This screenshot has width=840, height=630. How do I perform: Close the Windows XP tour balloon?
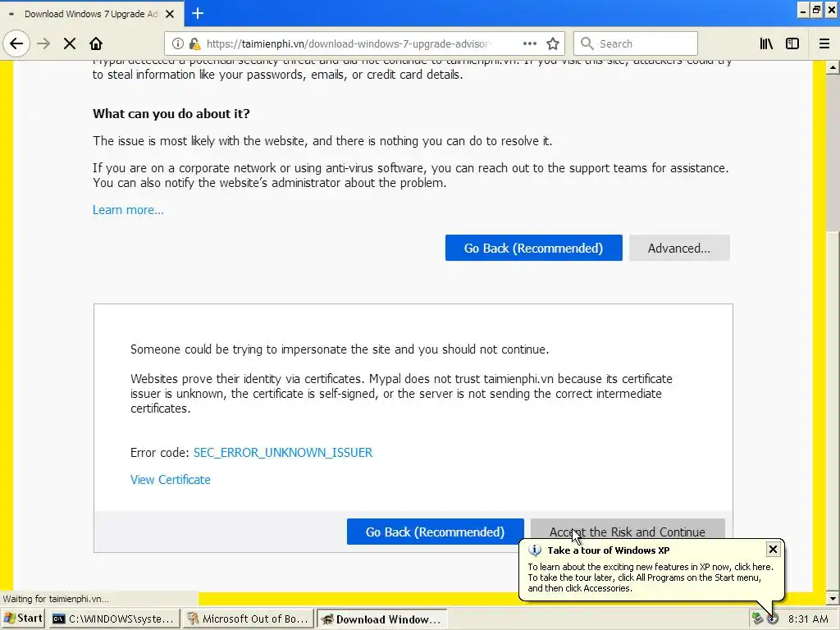click(773, 549)
